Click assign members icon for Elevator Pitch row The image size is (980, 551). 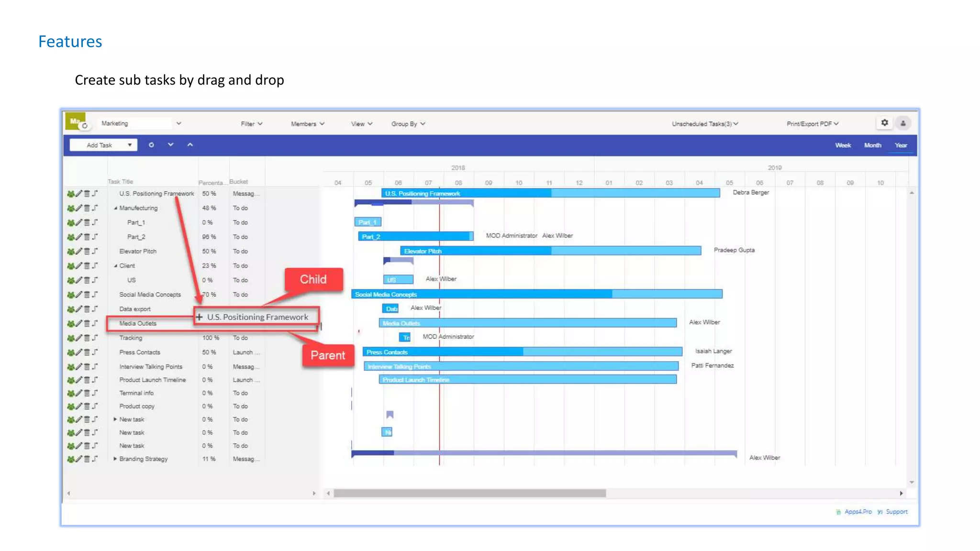click(x=70, y=251)
